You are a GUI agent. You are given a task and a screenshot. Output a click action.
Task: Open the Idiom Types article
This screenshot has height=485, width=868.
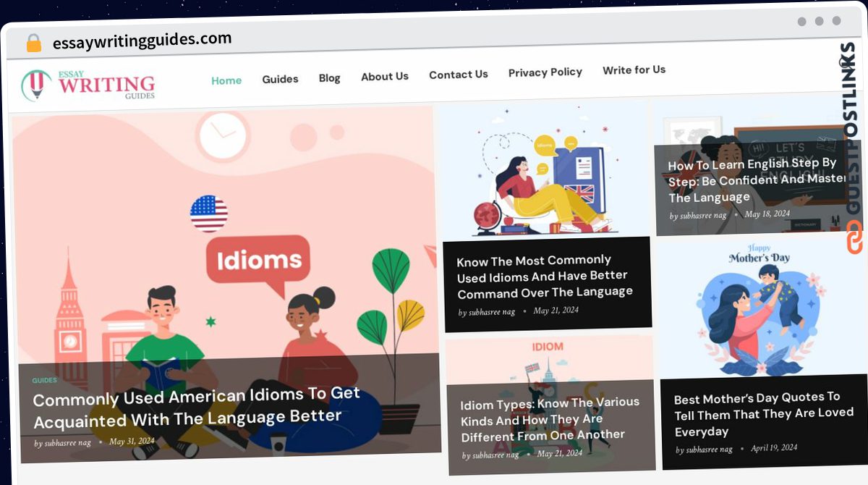[550, 419]
